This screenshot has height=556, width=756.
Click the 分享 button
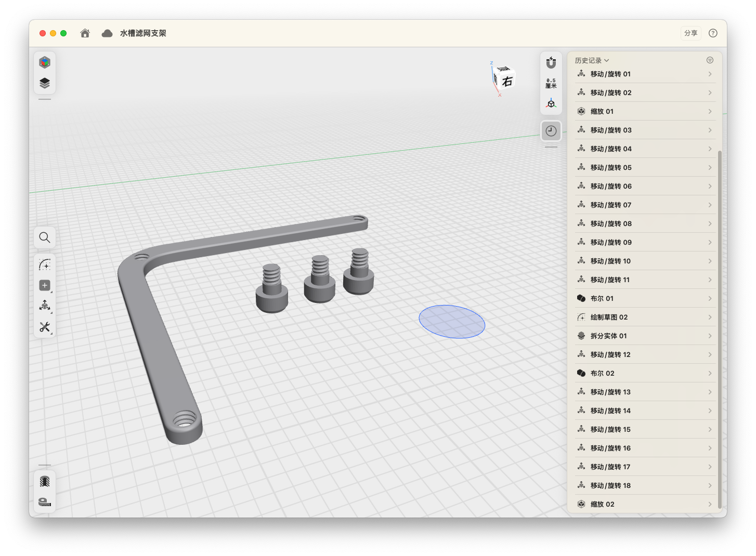coord(691,33)
